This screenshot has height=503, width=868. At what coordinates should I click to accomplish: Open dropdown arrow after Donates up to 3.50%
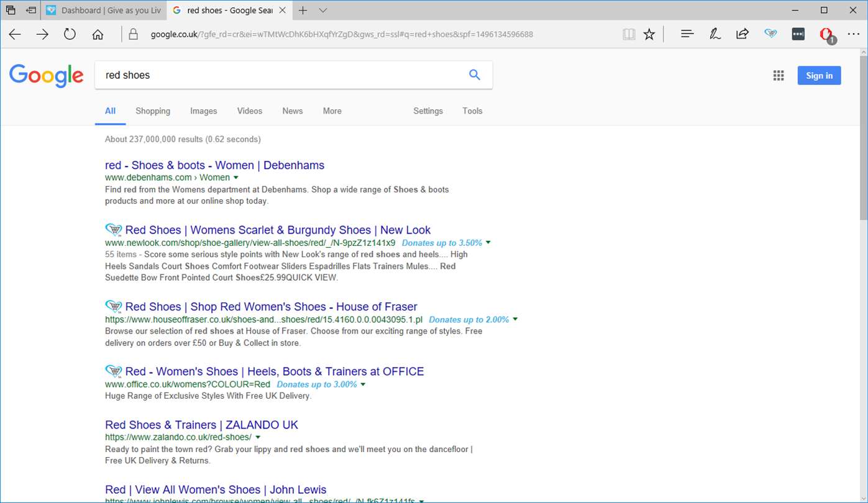coord(488,243)
